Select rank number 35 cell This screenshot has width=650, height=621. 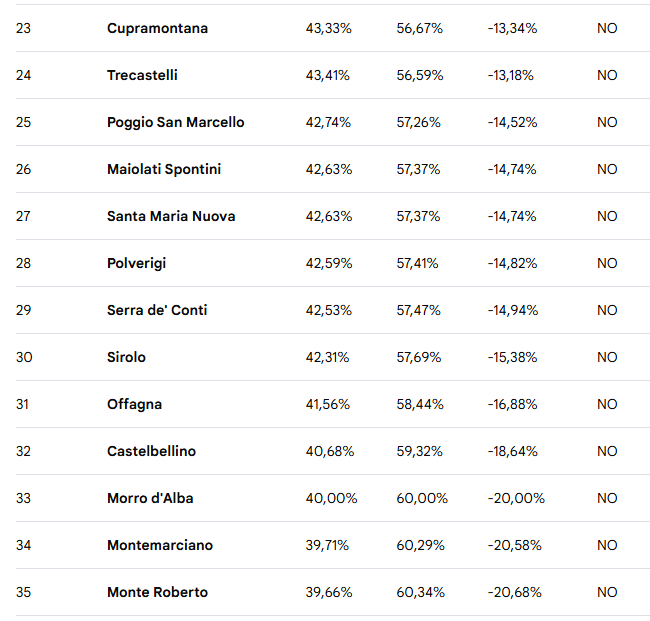pyautogui.click(x=24, y=592)
